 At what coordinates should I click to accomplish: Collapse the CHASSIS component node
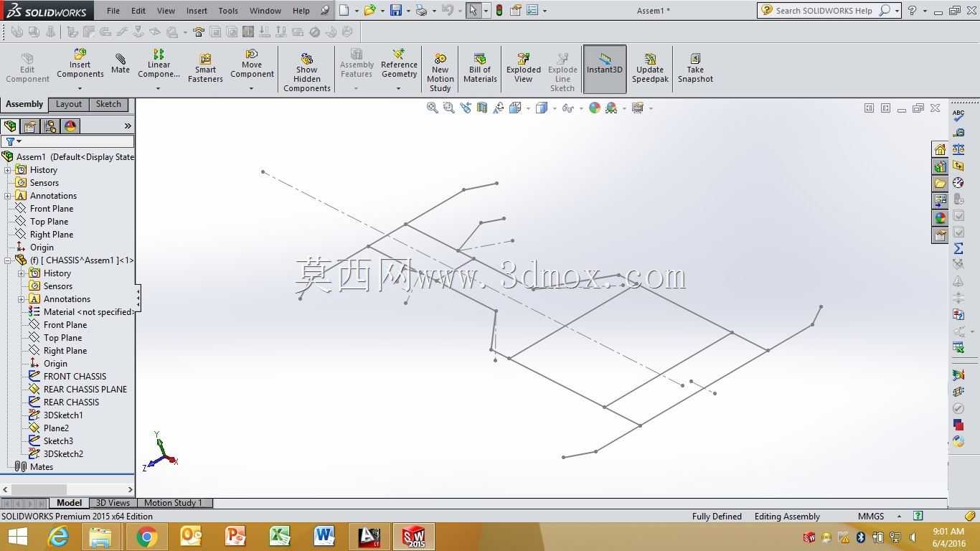[x=8, y=260]
